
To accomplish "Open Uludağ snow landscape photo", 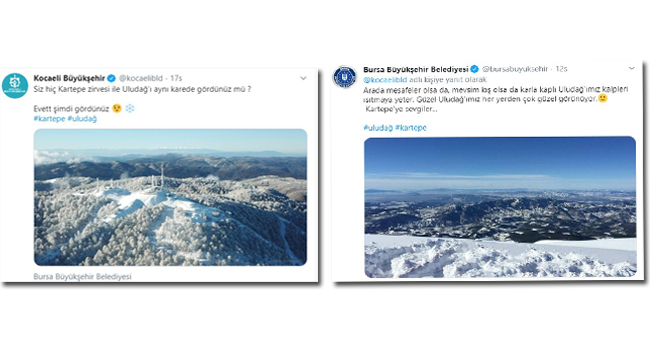I will click(500, 207).
